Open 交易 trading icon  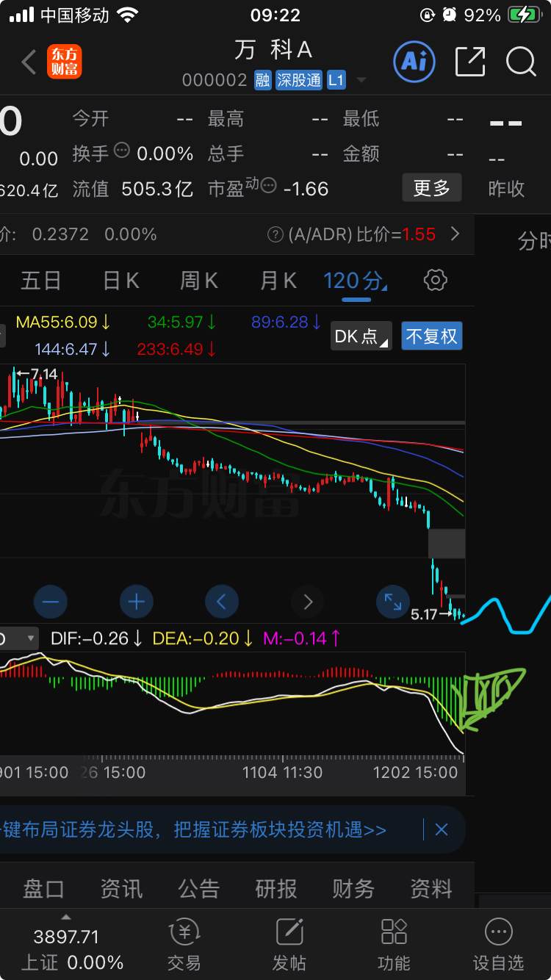click(184, 946)
